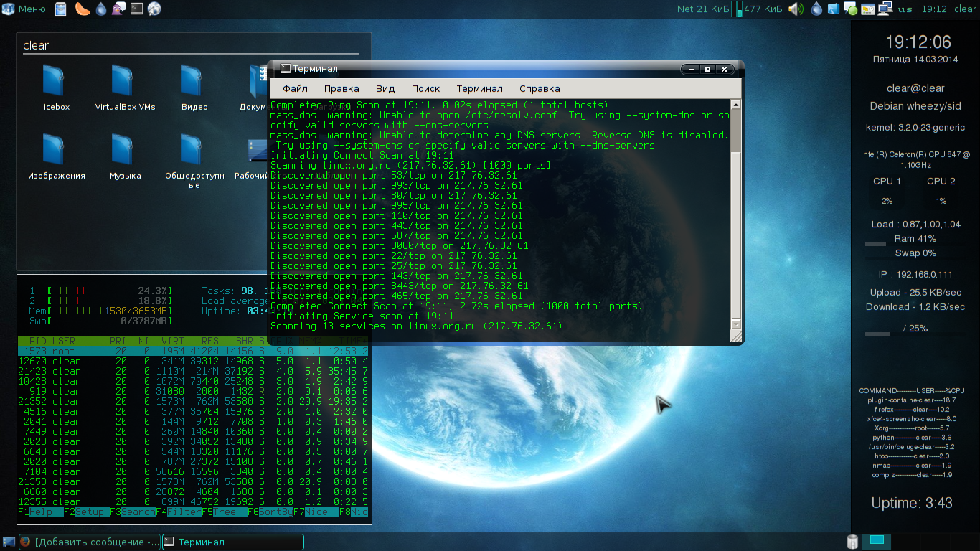This screenshot has height=551, width=980.
Task: Open network connections tray icon
Action: point(885,9)
